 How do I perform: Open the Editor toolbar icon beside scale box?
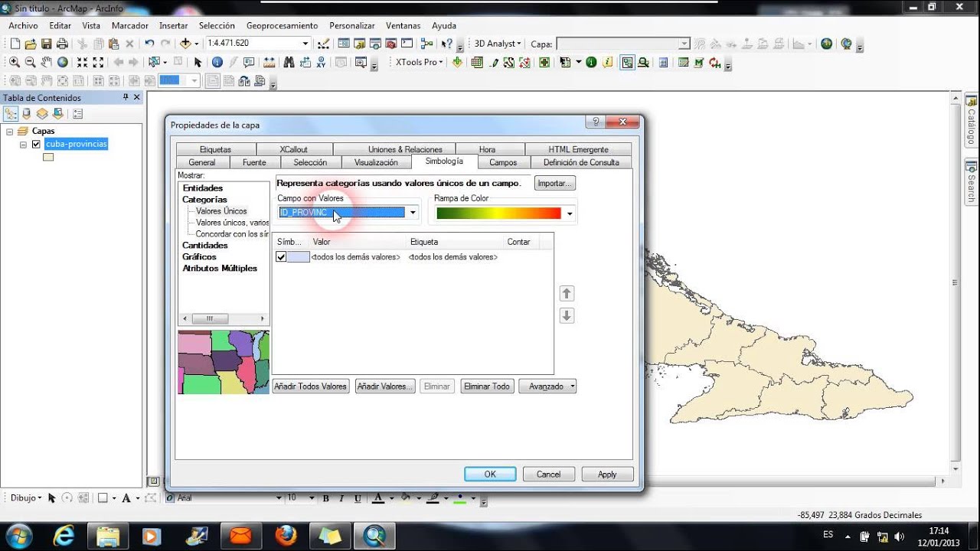pyautogui.click(x=323, y=44)
